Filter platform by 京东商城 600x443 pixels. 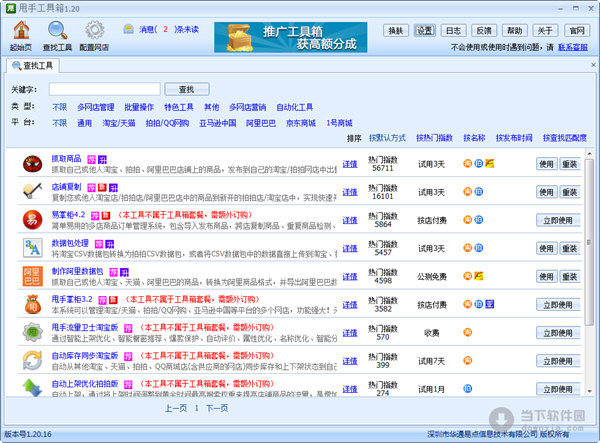coord(301,123)
